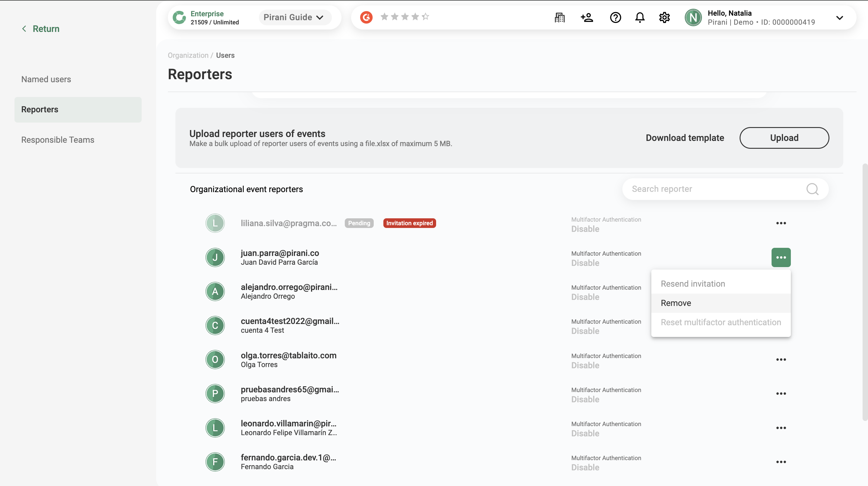Click the page vertical scrollbar
Image resolution: width=868 pixels, height=486 pixels.
tap(865, 291)
